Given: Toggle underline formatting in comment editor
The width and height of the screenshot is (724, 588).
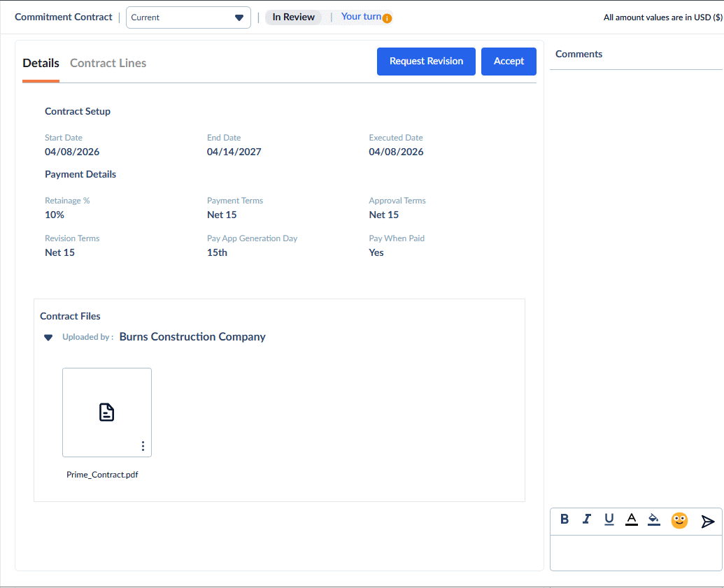Looking at the screenshot, I should click(609, 519).
